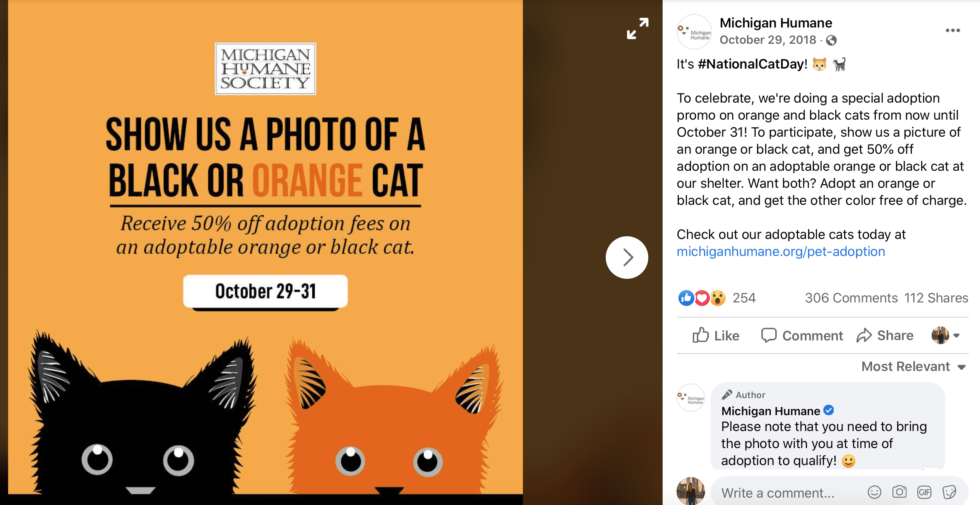Share the post with Share button
Image resolution: width=980 pixels, height=505 pixels.
coord(885,335)
